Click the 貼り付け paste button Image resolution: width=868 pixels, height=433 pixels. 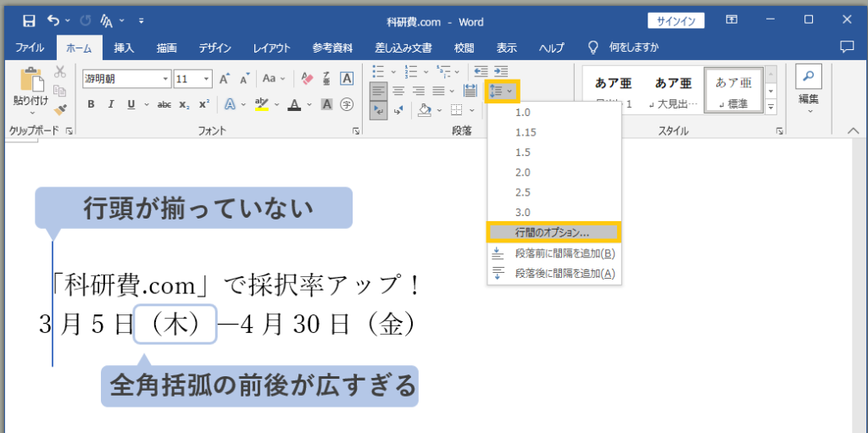(x=31, y=92)
